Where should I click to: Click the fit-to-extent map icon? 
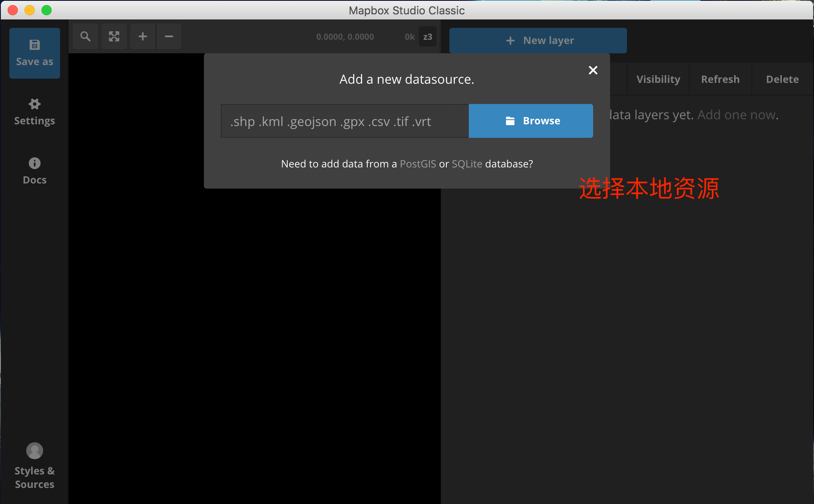click(114, 36)
